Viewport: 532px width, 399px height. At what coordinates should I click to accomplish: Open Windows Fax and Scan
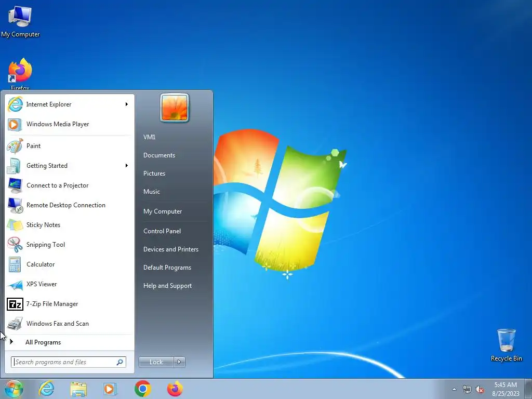coord(69,324)
